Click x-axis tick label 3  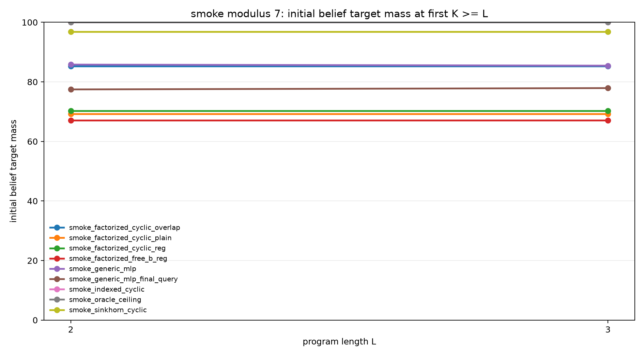pos(608,330)
